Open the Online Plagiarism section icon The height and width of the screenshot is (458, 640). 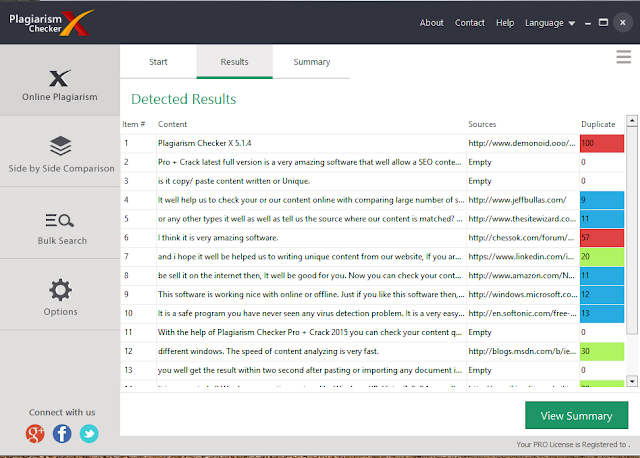point(60,78)
